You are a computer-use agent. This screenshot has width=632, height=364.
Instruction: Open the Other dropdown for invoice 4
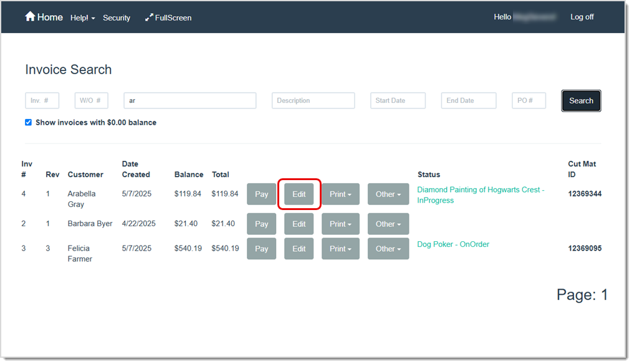click(x=388, y=194)
